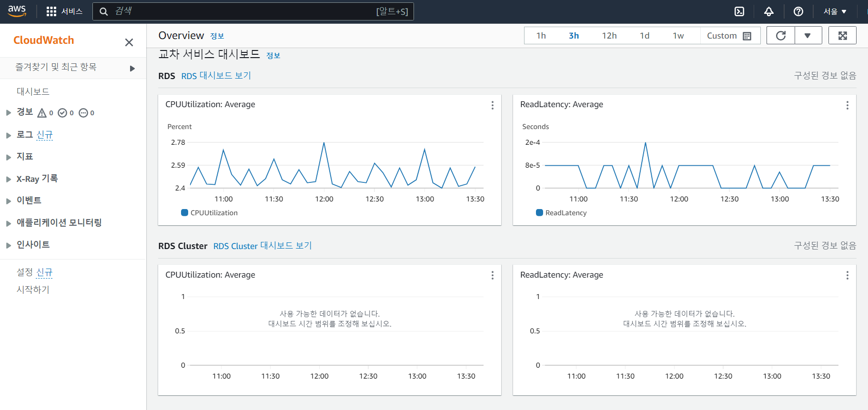Open RDS Cluster ReadLatency widget menu

click(x=848, y=275)
